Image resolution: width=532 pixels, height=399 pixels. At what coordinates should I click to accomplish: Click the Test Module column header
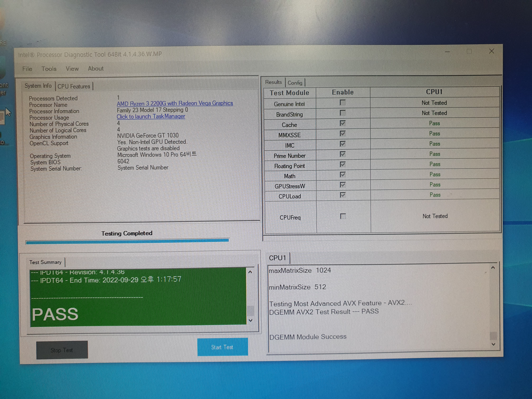(290, 93)
